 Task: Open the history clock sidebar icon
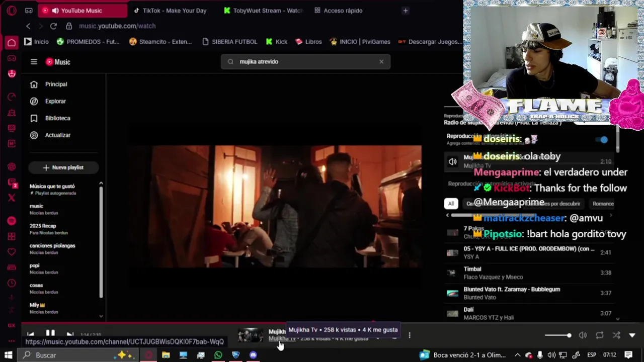point(12,283)
